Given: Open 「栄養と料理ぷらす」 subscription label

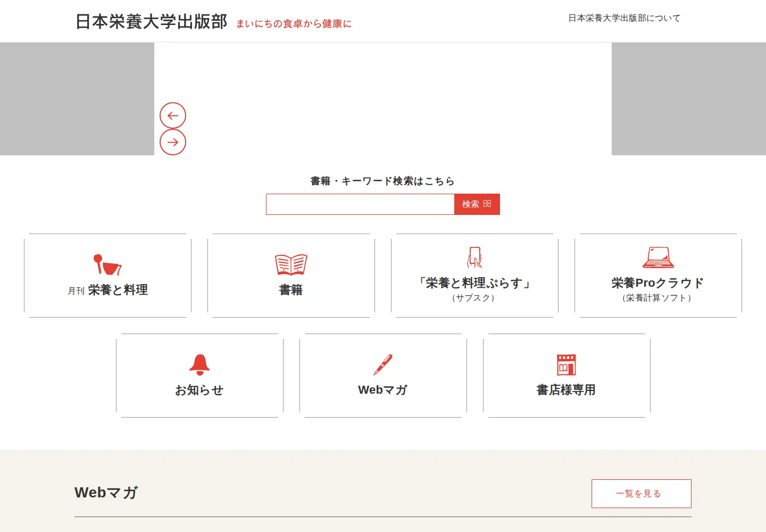Looking at the screenshot, I should 474,283.
